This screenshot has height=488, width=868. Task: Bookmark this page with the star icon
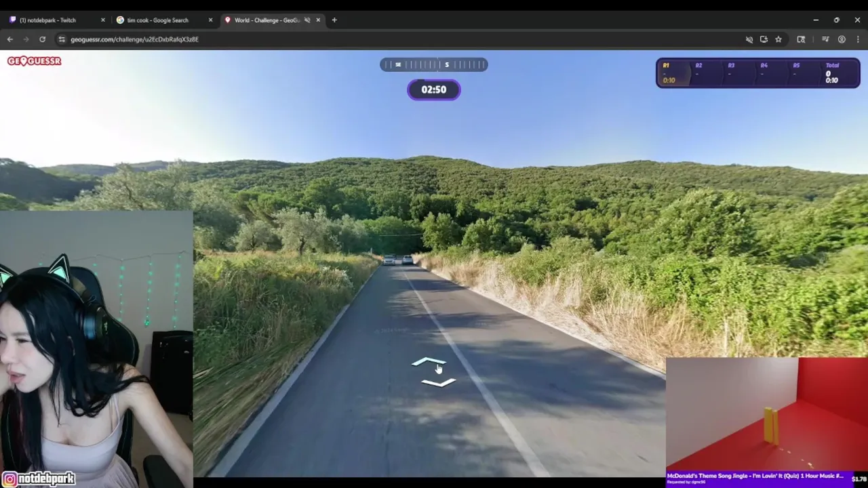[x=778, y=39]
